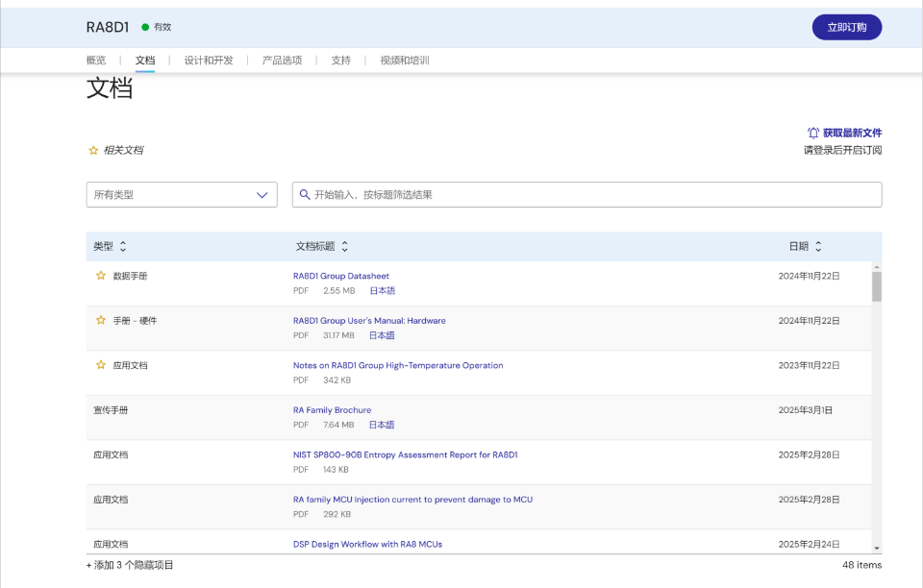Click 日本語 link for Hardware Manual row
The image size is (923, 588).
pos(382,335)
